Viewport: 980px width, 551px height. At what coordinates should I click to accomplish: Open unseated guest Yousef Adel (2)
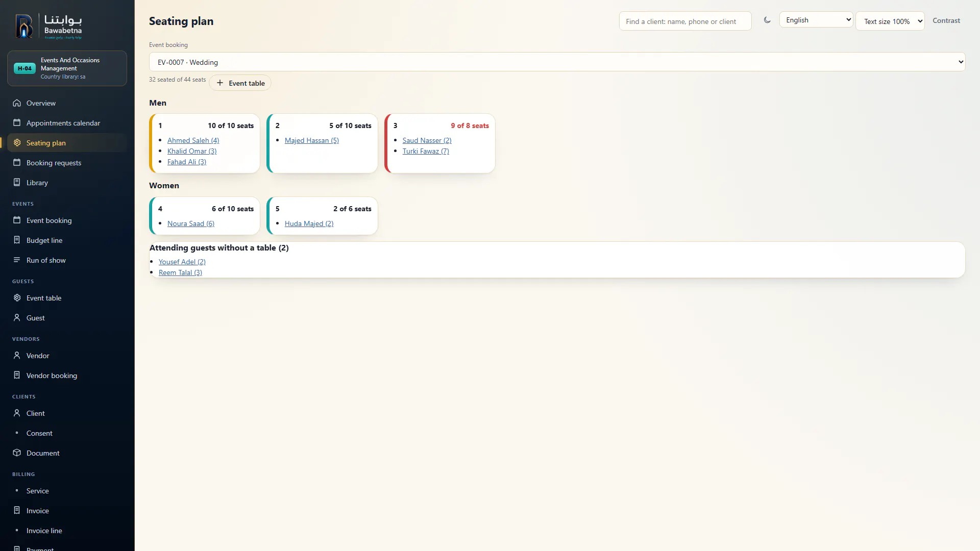[182, 262]
